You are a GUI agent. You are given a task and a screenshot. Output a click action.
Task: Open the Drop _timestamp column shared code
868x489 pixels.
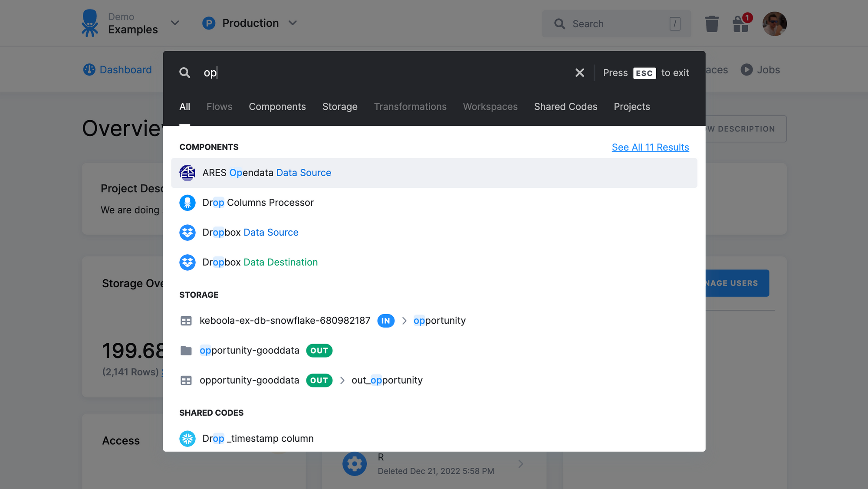pos(258,438)
